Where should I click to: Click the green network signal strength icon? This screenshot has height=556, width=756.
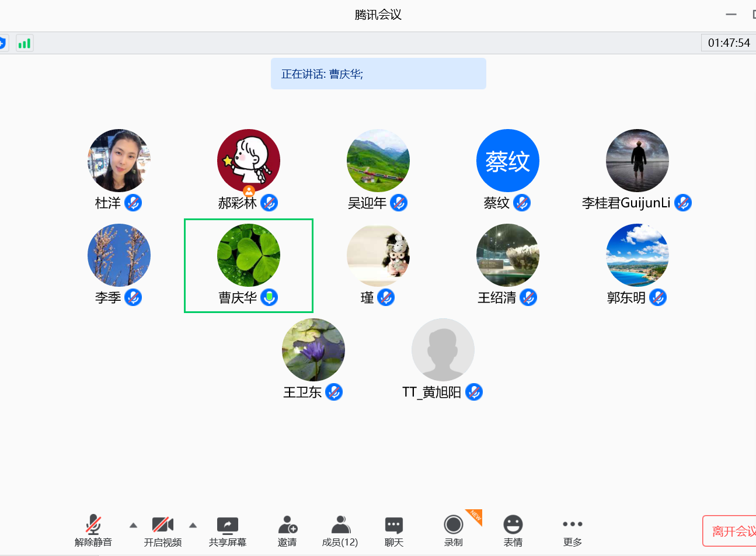tap(25, 43)
